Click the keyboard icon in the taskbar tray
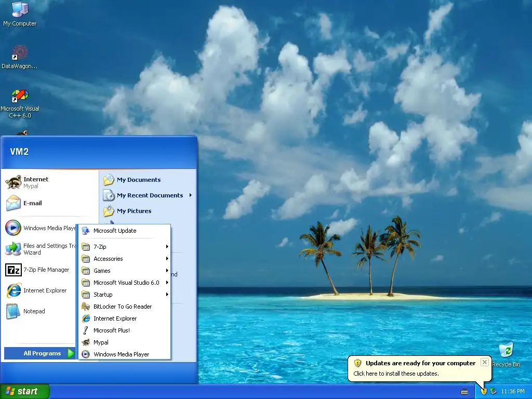Screen dimensions: 532x399 [x=464, y=392]
